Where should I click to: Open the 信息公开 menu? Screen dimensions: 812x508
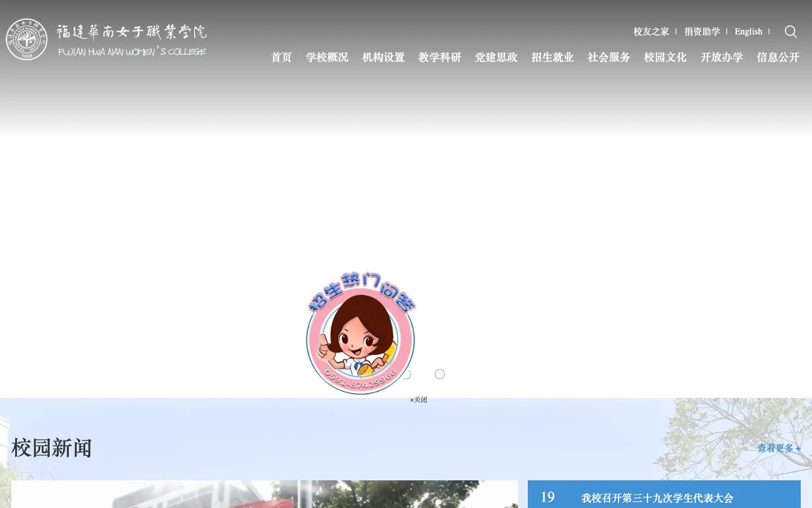click(x=778, y=57)
